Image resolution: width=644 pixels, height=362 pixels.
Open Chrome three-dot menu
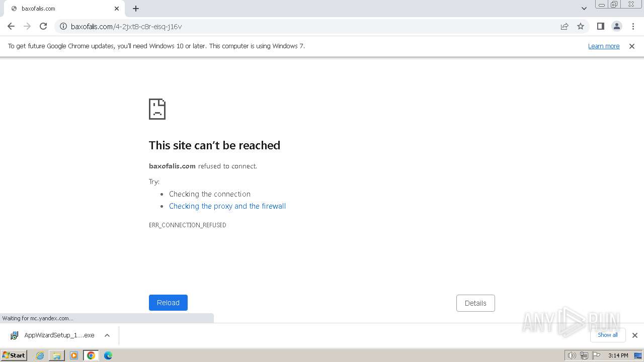pos(633,26)
